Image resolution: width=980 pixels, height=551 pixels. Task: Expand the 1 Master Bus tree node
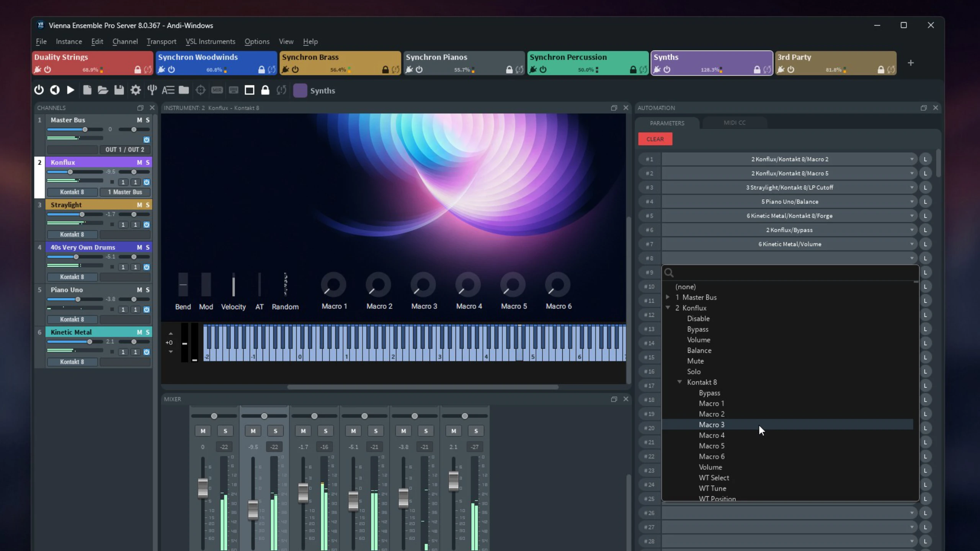click(668, 297)
